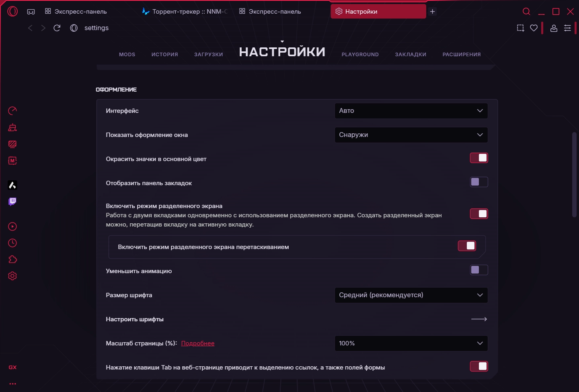Open GX Corner gamepad icon

[x=31, y=12]
